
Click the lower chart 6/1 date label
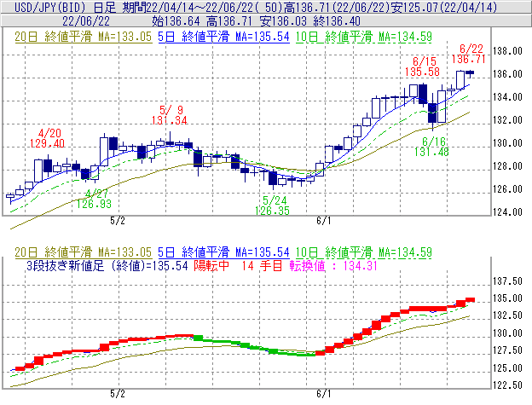pos(324,394)
